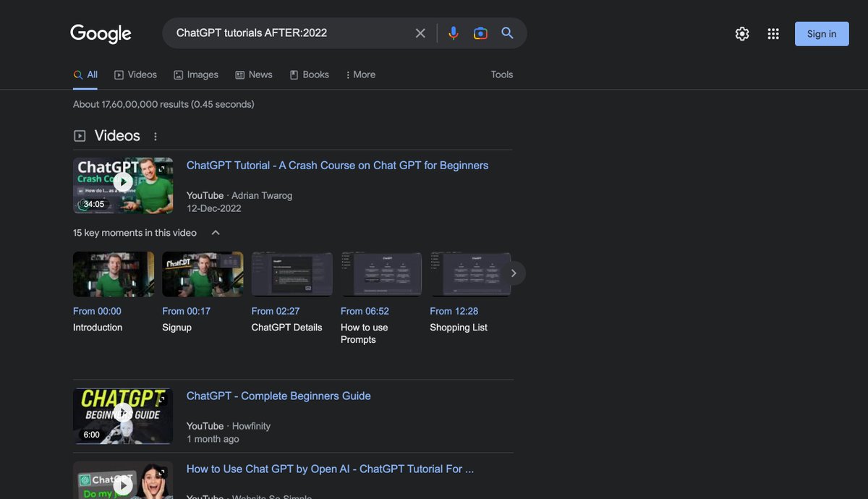Open search by image camera icon
The height and width of the screenshot is (499, 868).
point(480,33)
